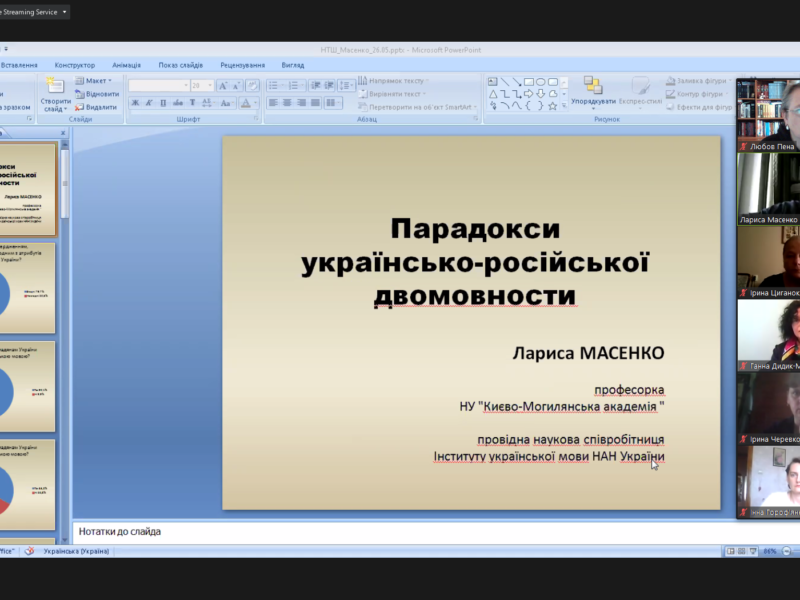This screenshot has width=800, height=600.
Task: Click the Упорядкувати arrange icon
Action: click(595, 85)
